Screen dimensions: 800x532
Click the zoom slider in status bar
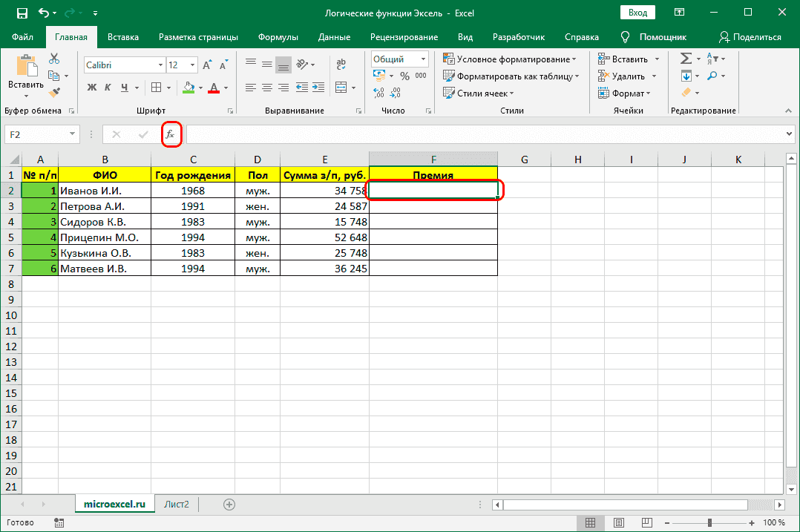coord(709,522)
